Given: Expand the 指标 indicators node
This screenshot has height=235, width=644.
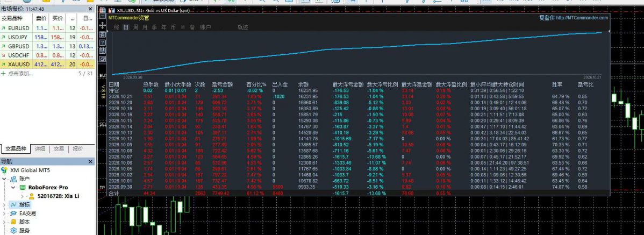Looking at the screenshot, I should pos(4,204).
